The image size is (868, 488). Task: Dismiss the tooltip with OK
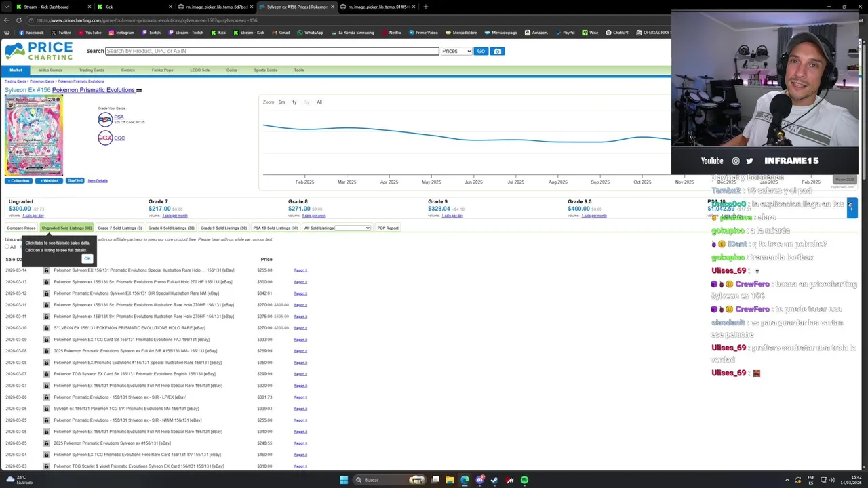87,258
